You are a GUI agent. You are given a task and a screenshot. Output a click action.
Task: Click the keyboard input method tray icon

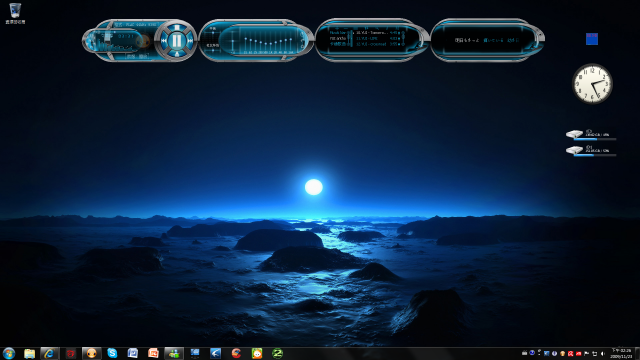(524, 353)
